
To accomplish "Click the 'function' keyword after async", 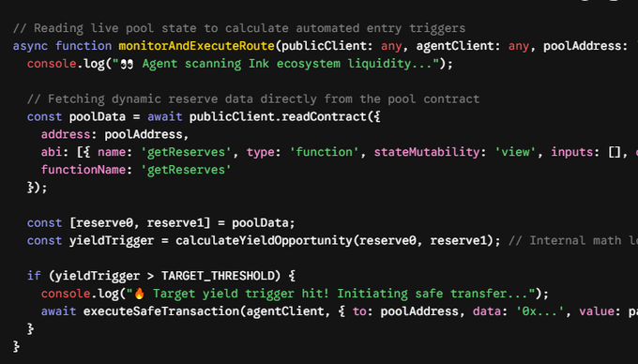I will point(84,46).
